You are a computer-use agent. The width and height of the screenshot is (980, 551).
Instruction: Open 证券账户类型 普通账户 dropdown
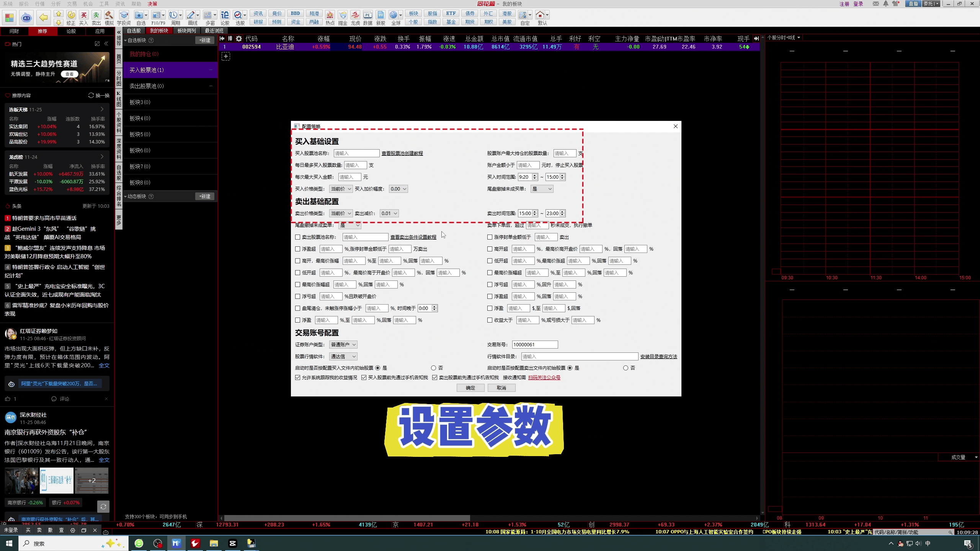[x=343, y=345]
